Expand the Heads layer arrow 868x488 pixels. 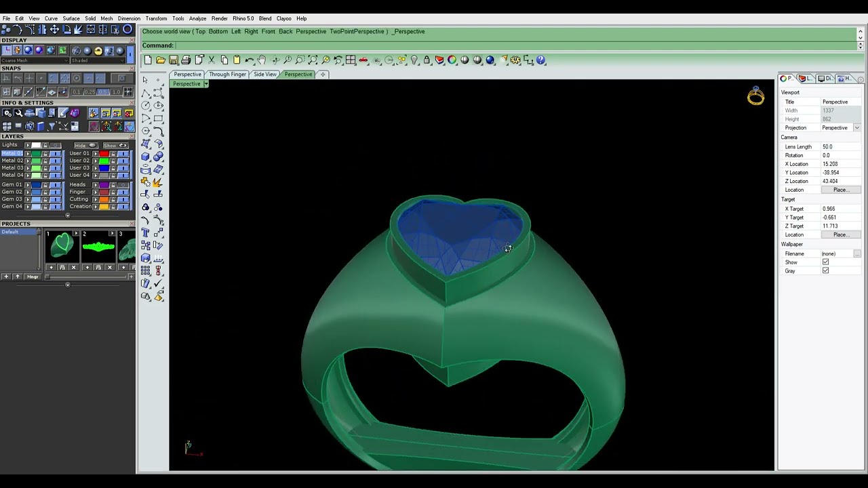click(96, 184)
